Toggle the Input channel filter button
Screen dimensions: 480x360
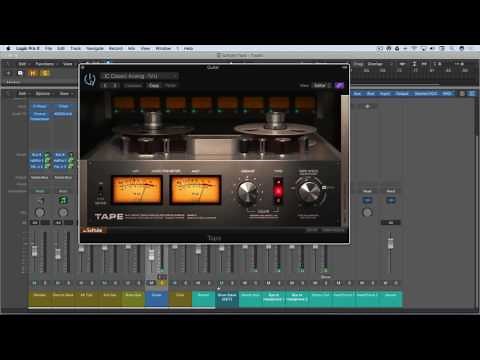pyautogui.click(x=385, y=94)
